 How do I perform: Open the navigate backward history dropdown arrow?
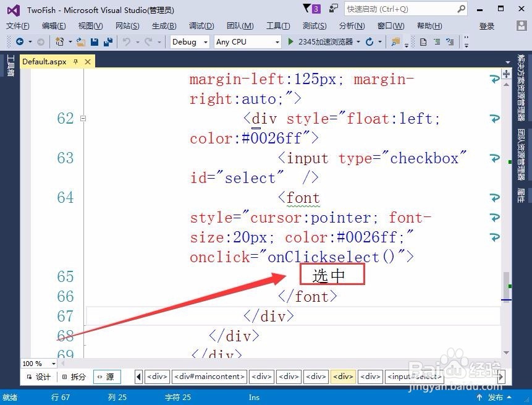(x=30, y=42)
